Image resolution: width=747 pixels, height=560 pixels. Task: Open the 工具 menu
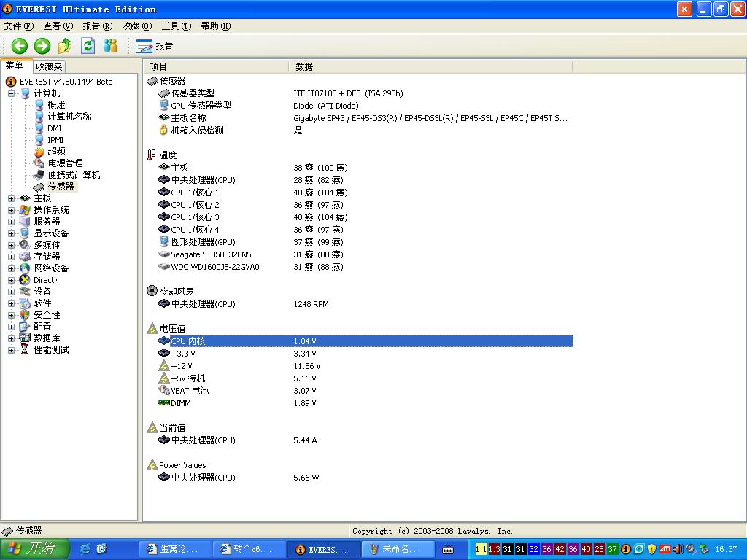(177, 26)
